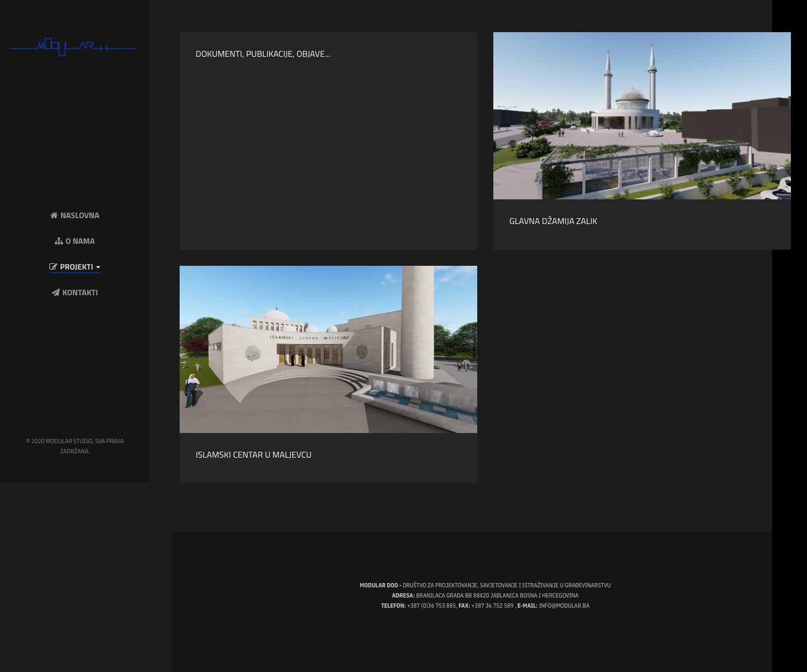This screenshot has height=672, width=807.
Task: Click the sitemap icon beside O nama
Action: tap(59, 241)
